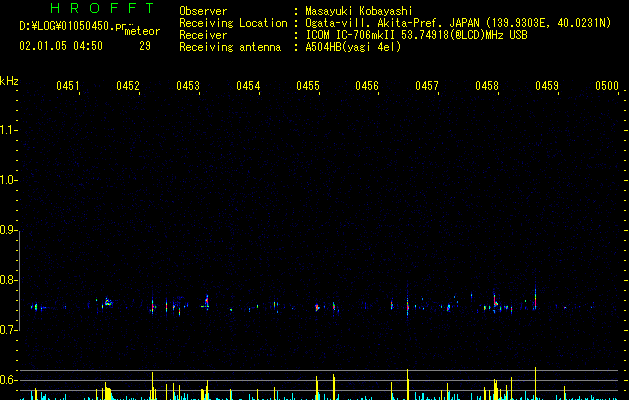Click the 1.1 kHz axis label
Viewport: 629px width, 400px height.
[8, 130]
